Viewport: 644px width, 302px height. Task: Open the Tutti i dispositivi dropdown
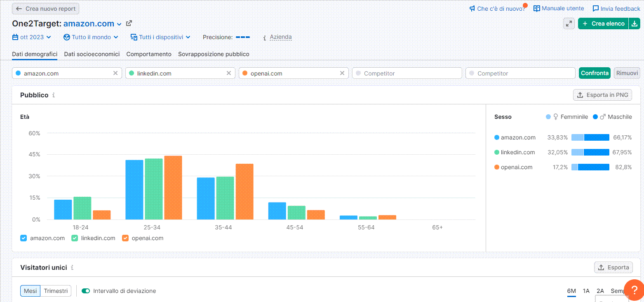click(x=160, y=37)
